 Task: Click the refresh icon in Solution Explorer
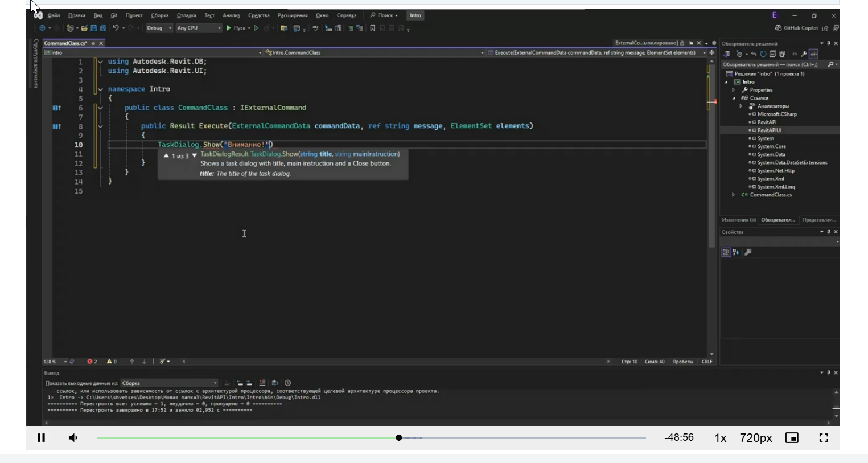(x=763, y=54)
